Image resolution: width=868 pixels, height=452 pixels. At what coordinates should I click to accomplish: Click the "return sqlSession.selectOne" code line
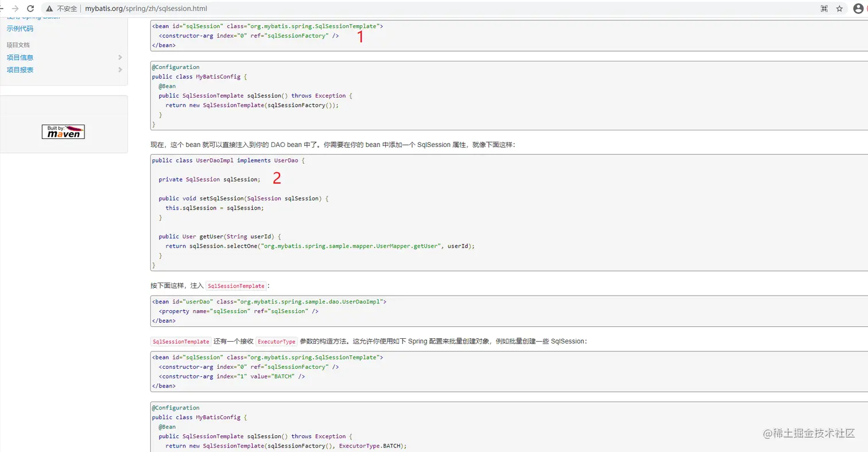tap(321, 246)
